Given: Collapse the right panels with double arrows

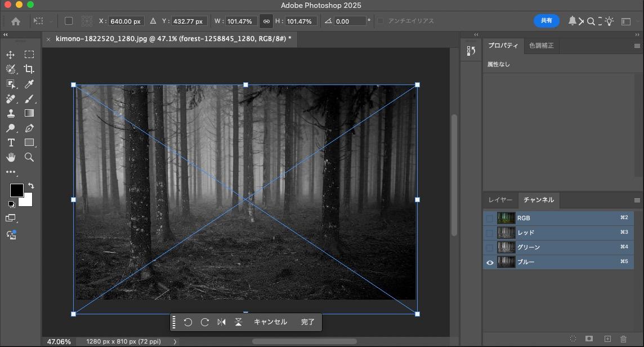Looking at the screenshot, I should pyautogui.click(x=637, y=35).
